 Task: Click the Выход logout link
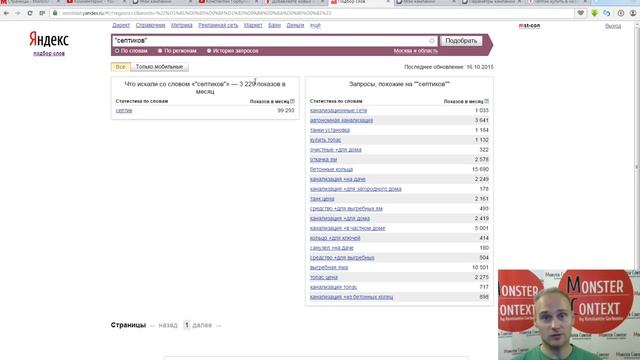click(613, 26)
